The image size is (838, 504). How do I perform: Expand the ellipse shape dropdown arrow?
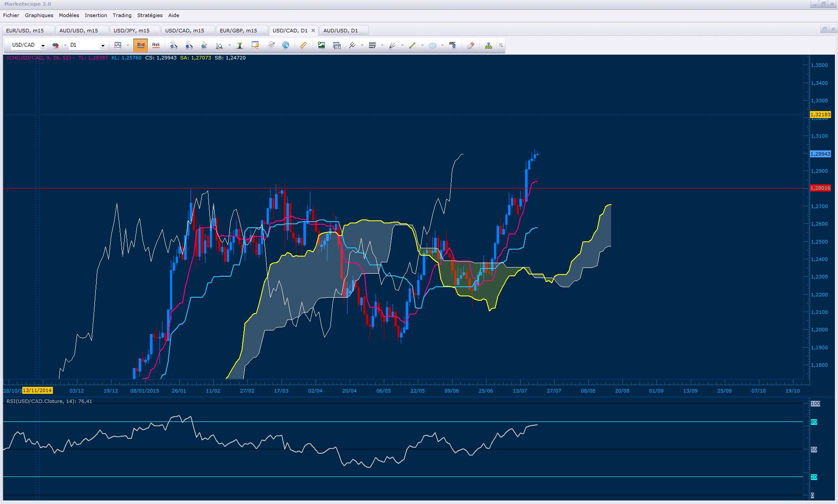click(x=442, y=45)
